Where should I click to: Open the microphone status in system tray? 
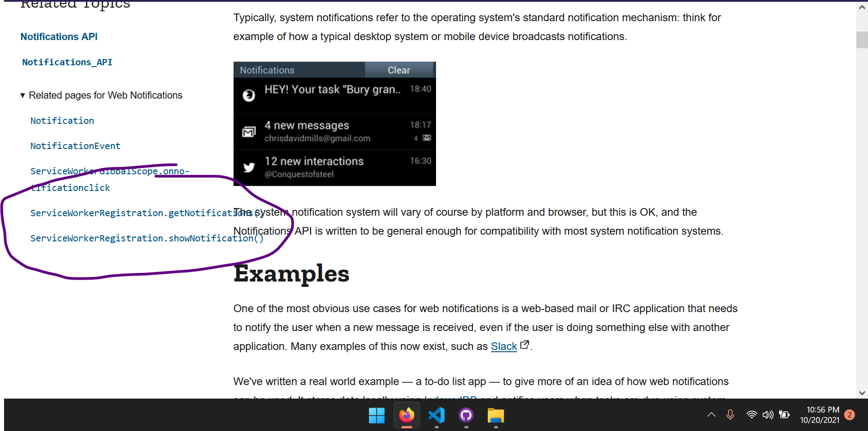pyautogui.click(x=729, y=415)
